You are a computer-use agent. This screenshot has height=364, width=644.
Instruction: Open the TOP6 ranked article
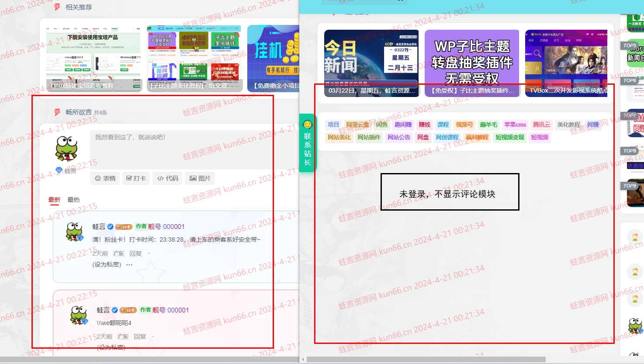coord(635,87)
